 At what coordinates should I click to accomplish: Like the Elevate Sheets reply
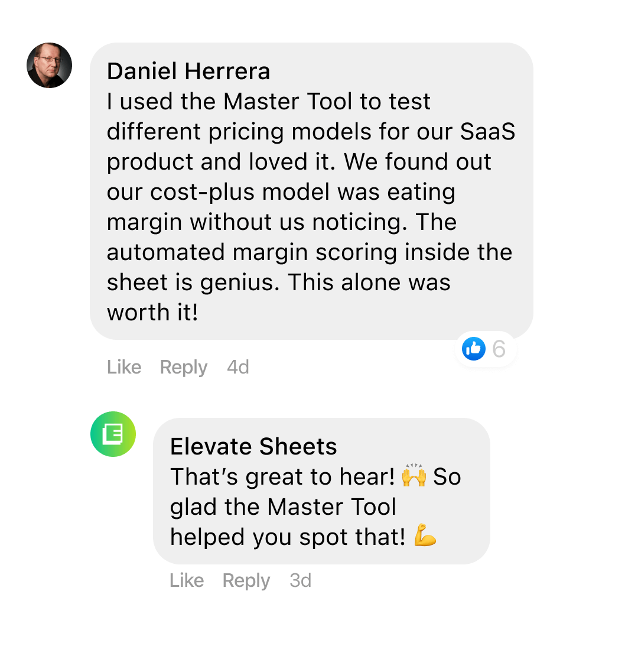pos(187,580)
